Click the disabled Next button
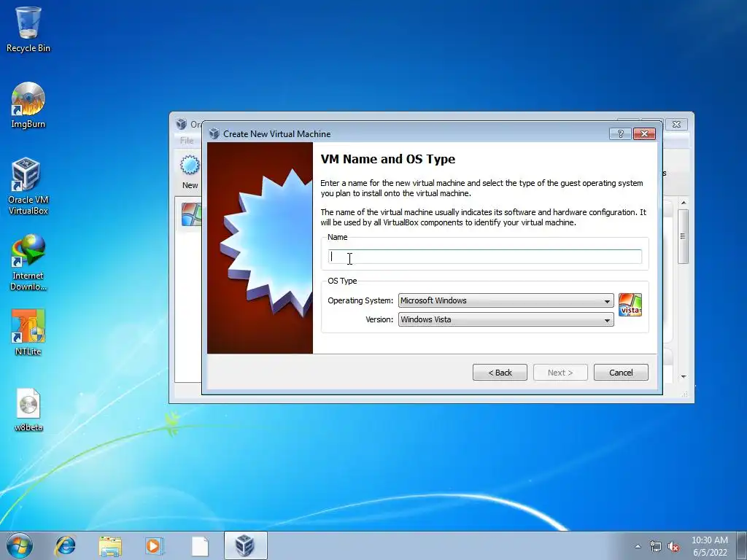 (x=560, y=373)
